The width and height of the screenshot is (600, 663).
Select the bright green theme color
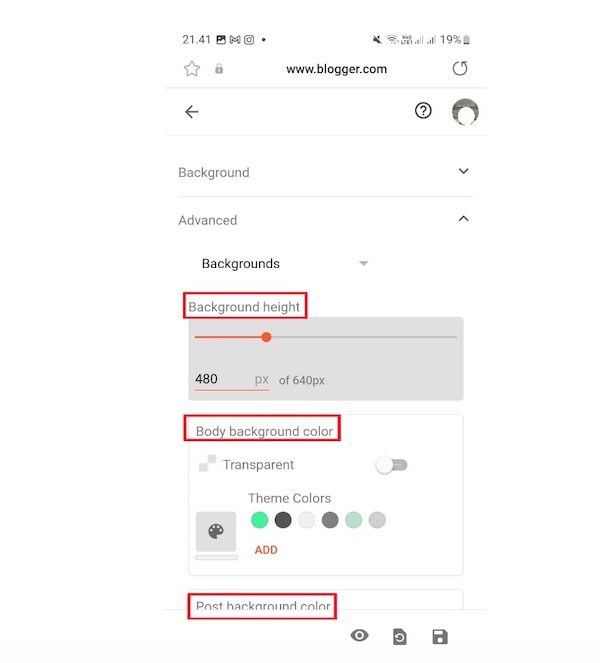click(260, 520)
